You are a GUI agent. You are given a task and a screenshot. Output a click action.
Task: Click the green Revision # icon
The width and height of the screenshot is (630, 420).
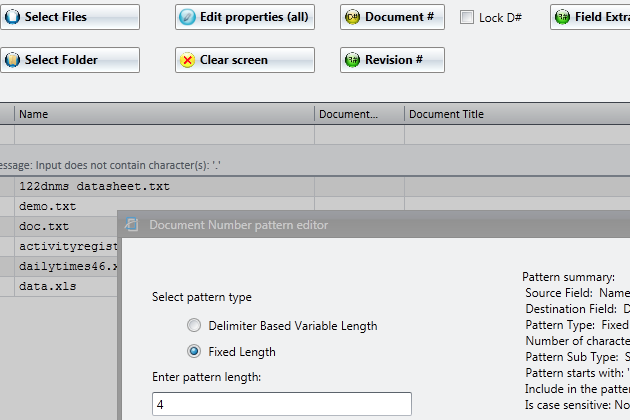point(352,60)
